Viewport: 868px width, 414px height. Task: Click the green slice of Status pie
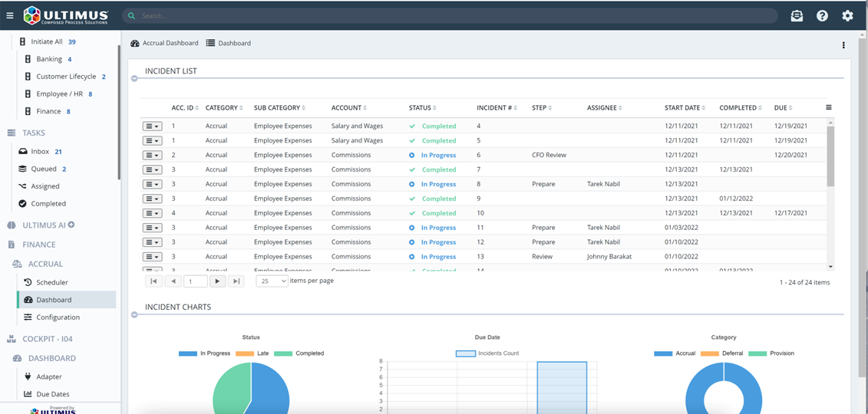tap(231, 387)
